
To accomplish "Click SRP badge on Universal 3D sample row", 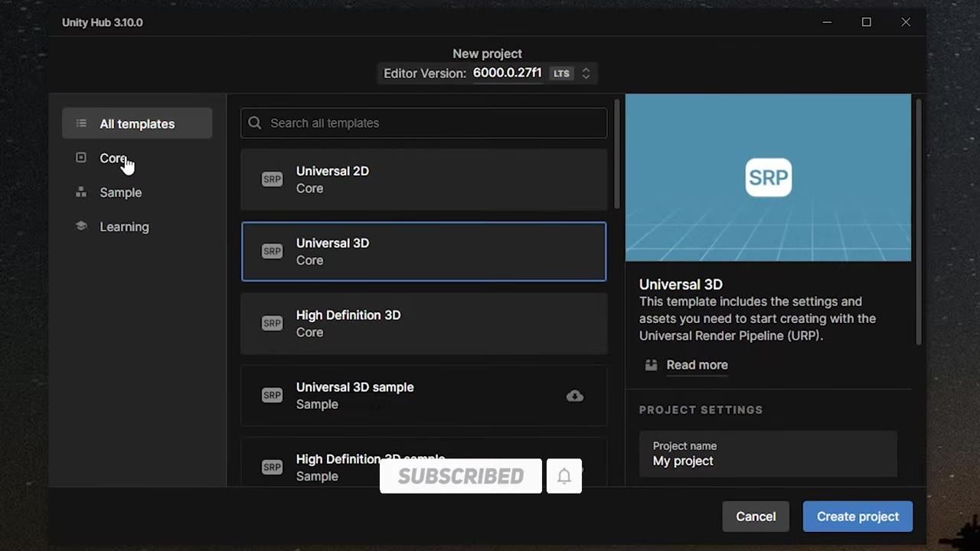I will (272, 395).
